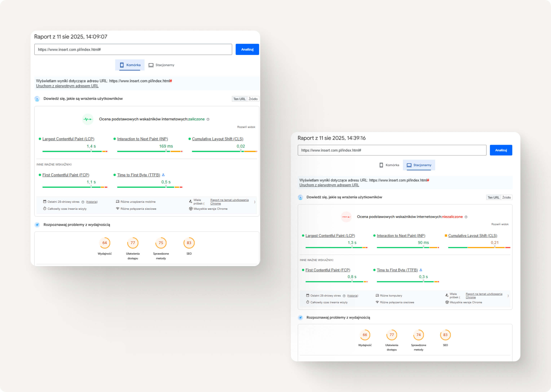Click wifi icon by 'Różne połączenia sieciowe', 14:09:07 report
This screenshot has width=551, height=392.
click(117, 209)
